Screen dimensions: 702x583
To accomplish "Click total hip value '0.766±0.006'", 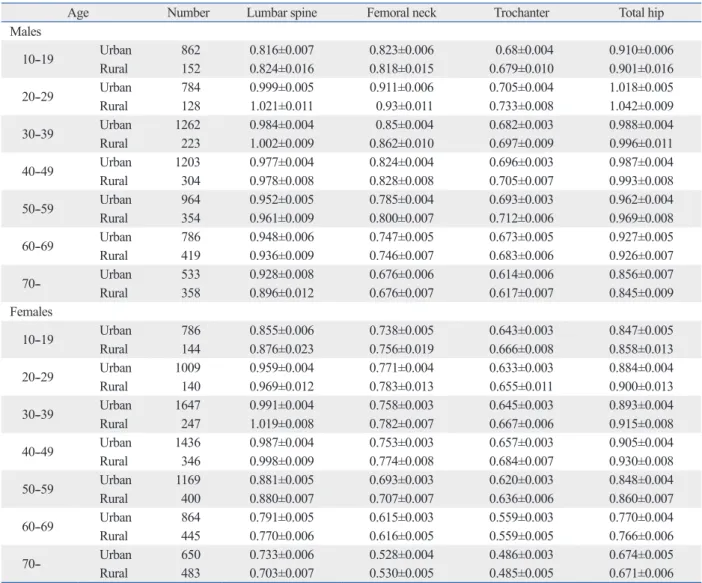I will click(641, 536).
